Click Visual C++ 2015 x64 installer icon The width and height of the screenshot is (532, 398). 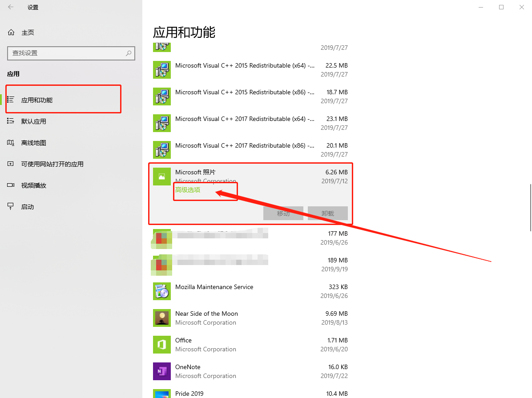pyautogui.click(x=162, y=70)
